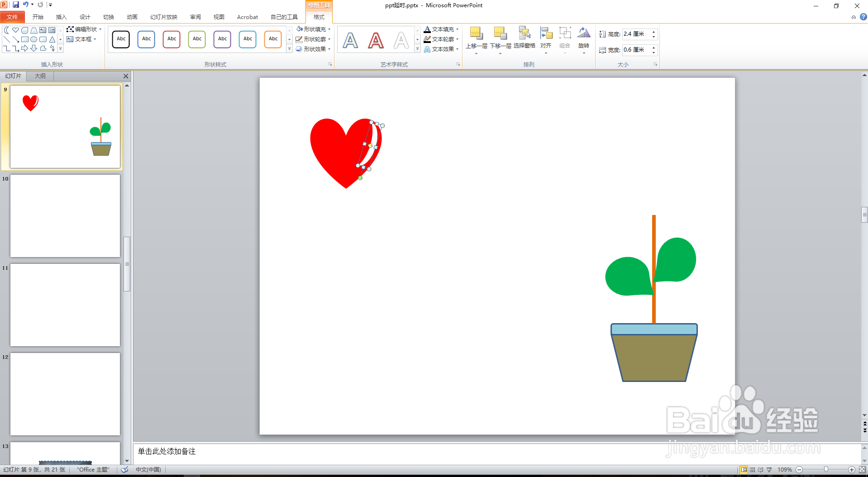Pick the triangle shape from the gallery
868x477 pixels.
click(52, 39)
